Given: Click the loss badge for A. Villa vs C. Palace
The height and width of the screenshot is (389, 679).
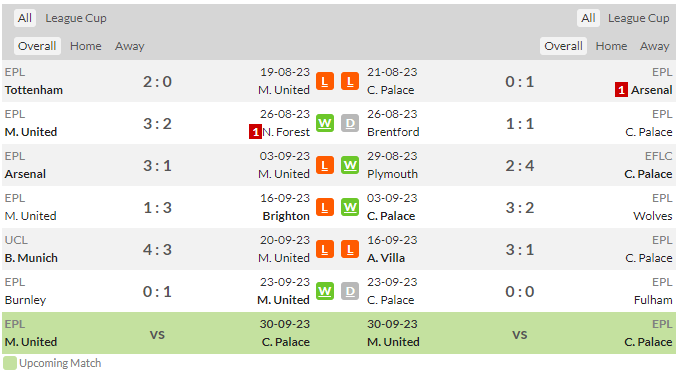Looking at the screenshot, I should tap(350, 250).
